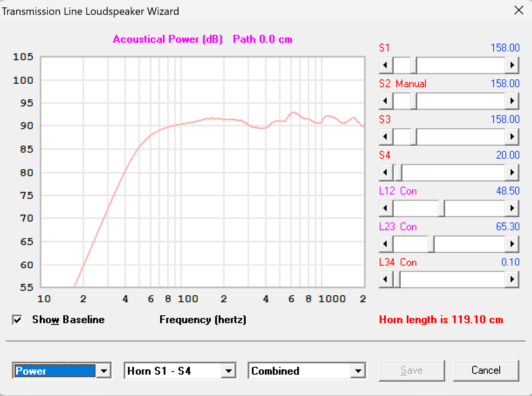Decrease S1 with the left scroll arrow
The height and width of the screenshot is (396, 532).
pos(385,66)
